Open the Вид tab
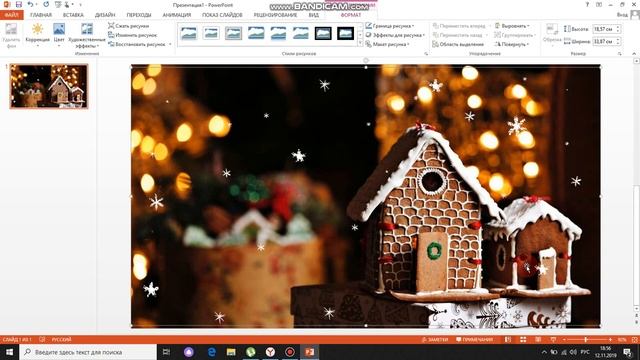The image size is (640, 360). click(313, 15)
